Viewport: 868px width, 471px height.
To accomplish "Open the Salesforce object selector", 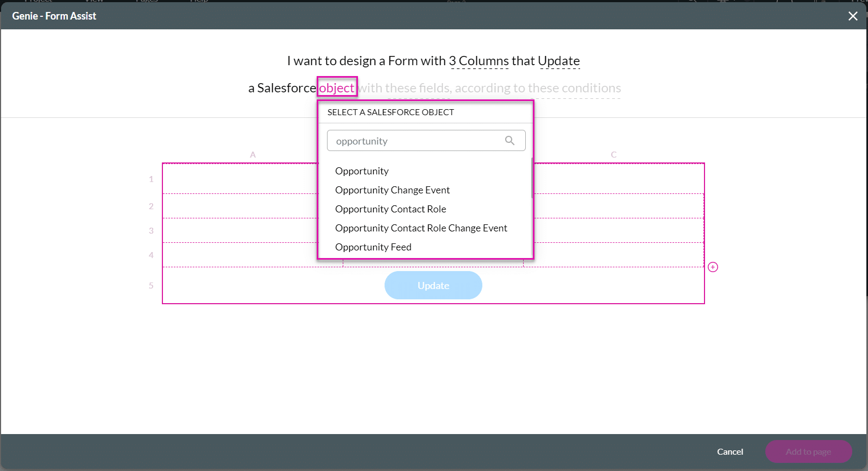I will 337,87.
